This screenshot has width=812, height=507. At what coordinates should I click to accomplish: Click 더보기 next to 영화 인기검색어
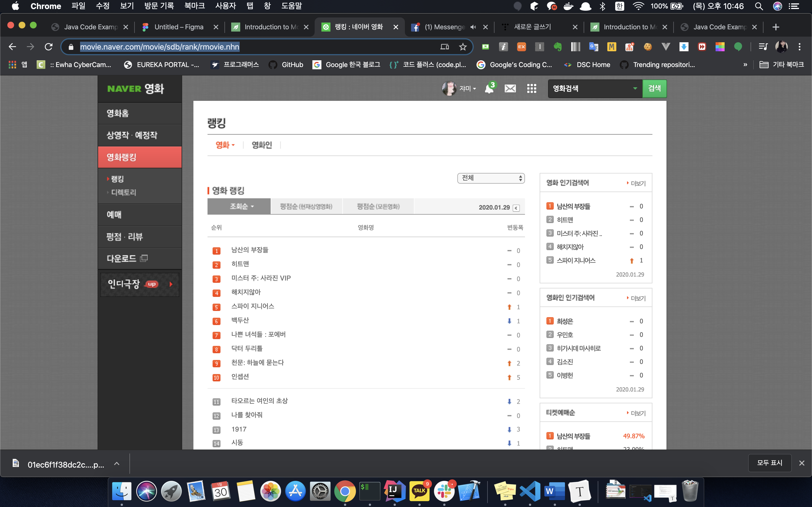click(x=637, y=183)
